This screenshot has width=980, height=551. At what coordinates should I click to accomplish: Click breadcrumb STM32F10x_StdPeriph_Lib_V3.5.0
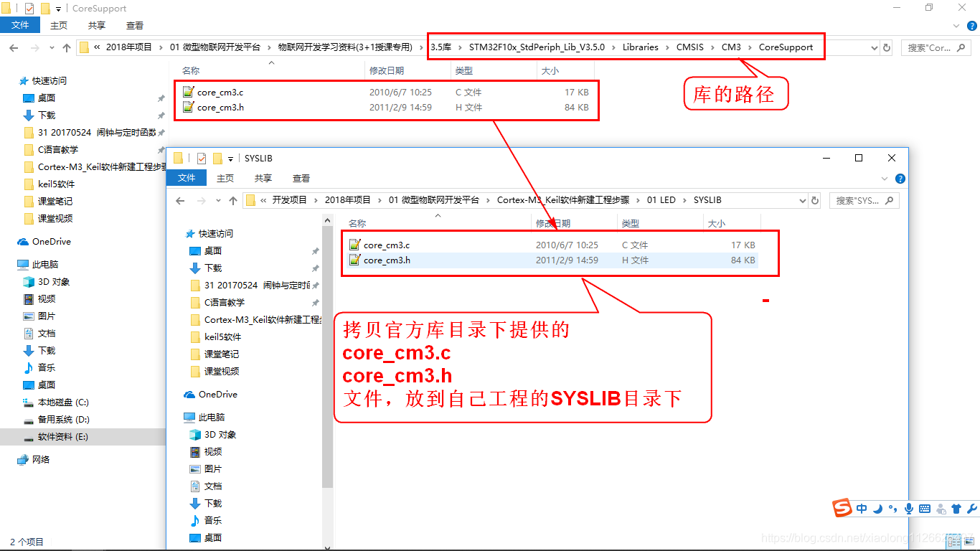[537, 47]
